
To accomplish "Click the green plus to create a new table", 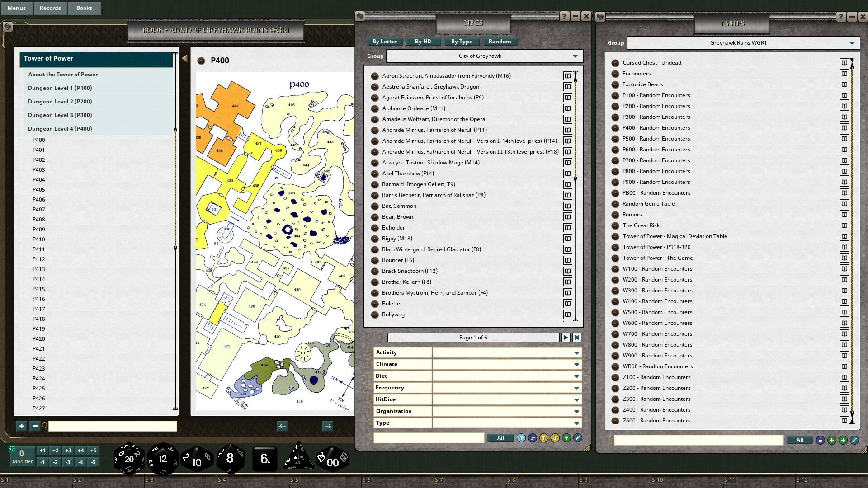I will (x=843, y=440).
